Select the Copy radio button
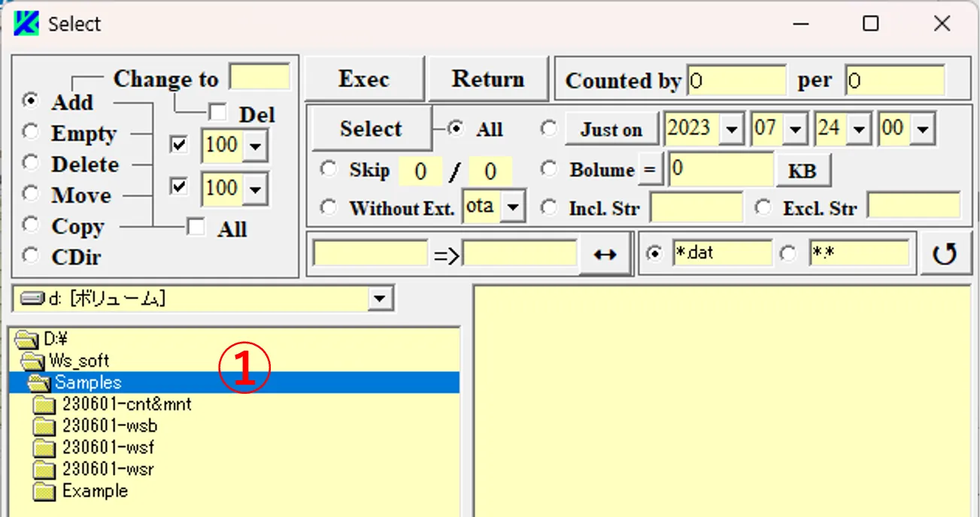Image resolution: width=980 pixels, height=517 pixels. 30,224
